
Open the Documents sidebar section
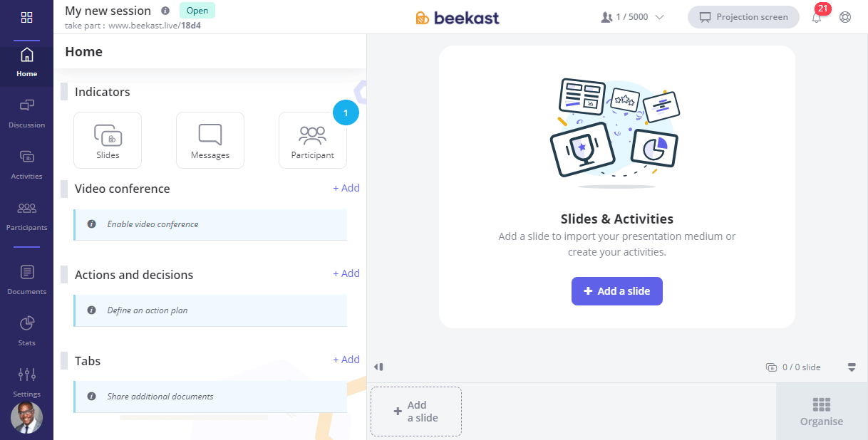[x=26, y=280]
